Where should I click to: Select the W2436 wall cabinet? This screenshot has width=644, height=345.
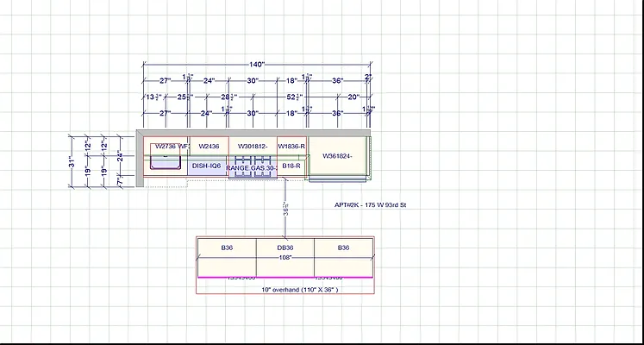pos(207,146)
